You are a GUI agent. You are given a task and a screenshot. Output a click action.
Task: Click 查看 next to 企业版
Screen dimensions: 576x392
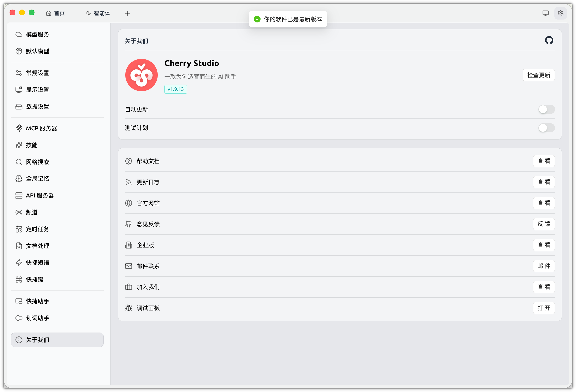544,245
